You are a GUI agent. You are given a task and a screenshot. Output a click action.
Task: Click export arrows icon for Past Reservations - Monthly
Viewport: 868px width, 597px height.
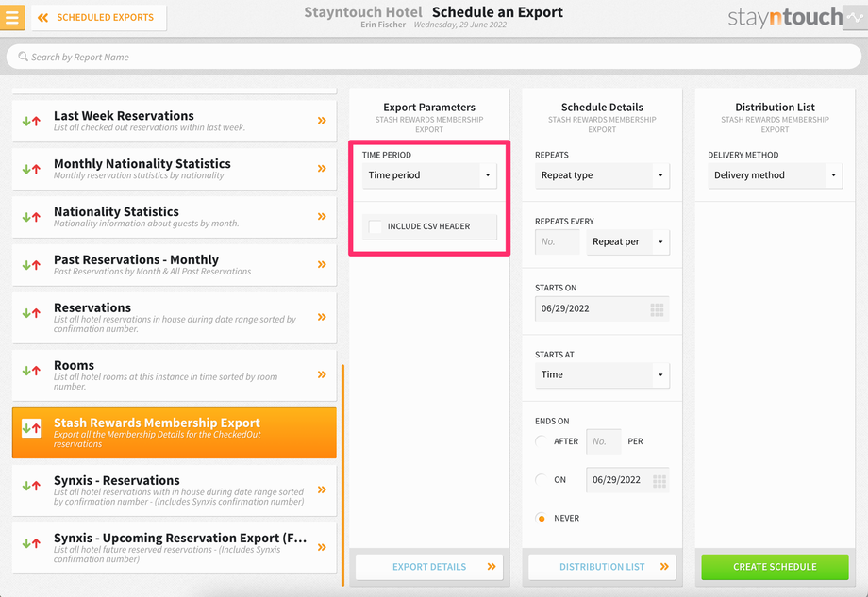click(x=31, y=265)
